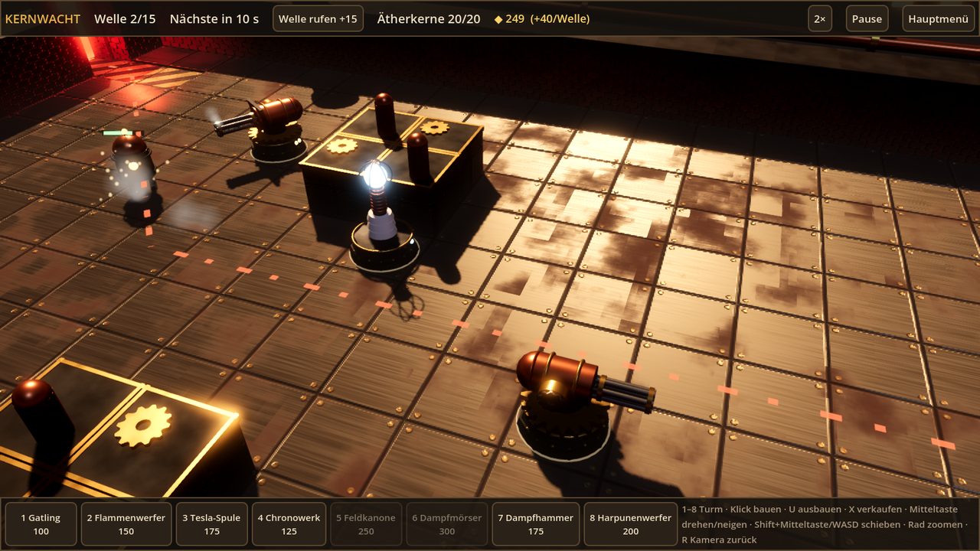980x551 pixels.
Task: Click the controls help text at bottom right
Action: (x=823, y=524)
